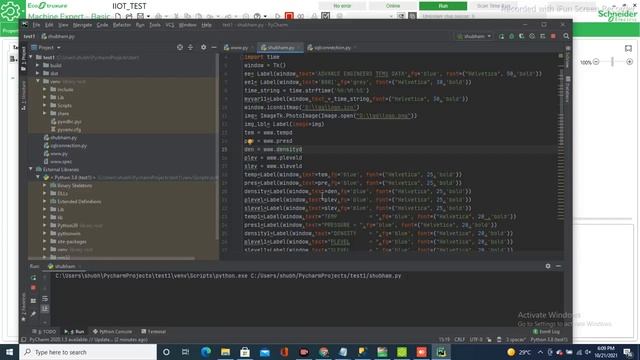Pin the Run tab
The image size is (640, 360).
point(33,314)
